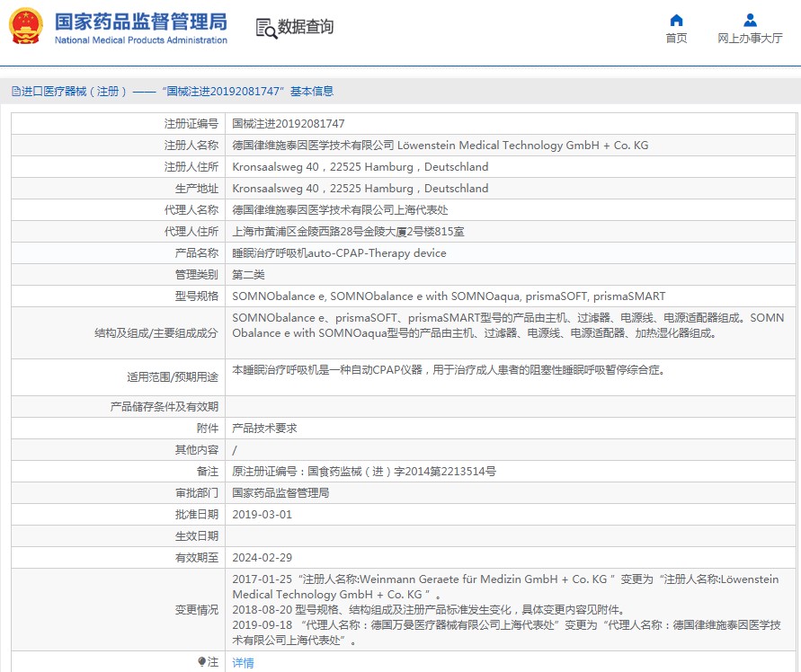The width and height of the screenshot is (801, 672).
Task: Select registration number 国械注进20192081747 in table
Action: 288,124
